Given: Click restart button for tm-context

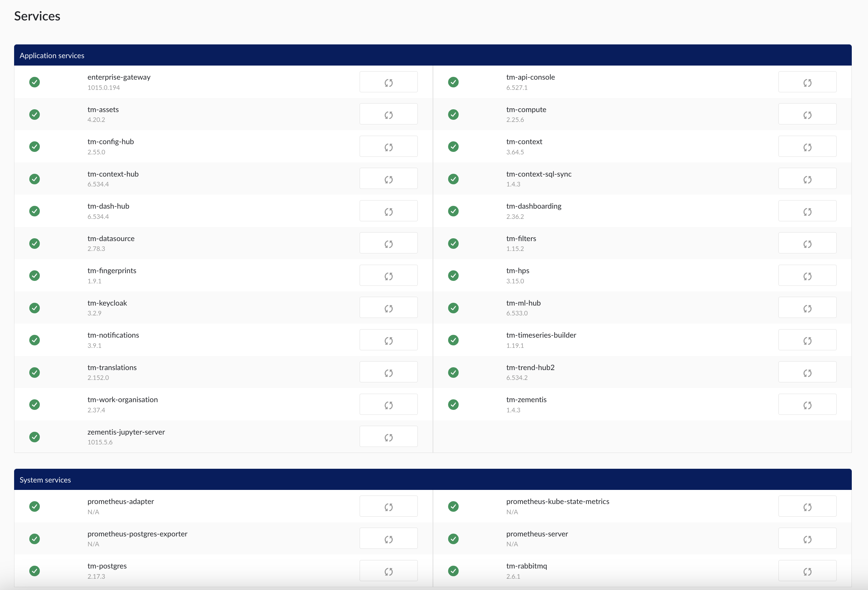Looking at the screenshot, I should (807, 146).
